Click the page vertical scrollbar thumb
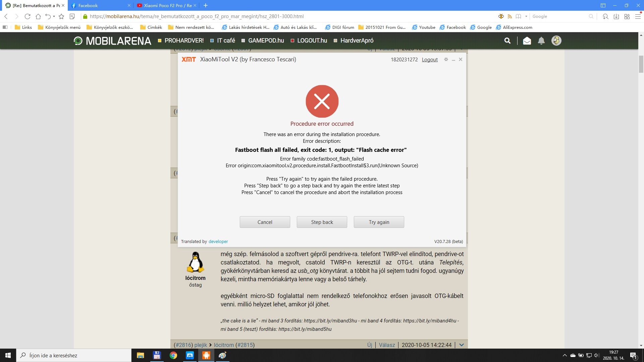Viewport: 644px width, 362px height. coord(641,64)
